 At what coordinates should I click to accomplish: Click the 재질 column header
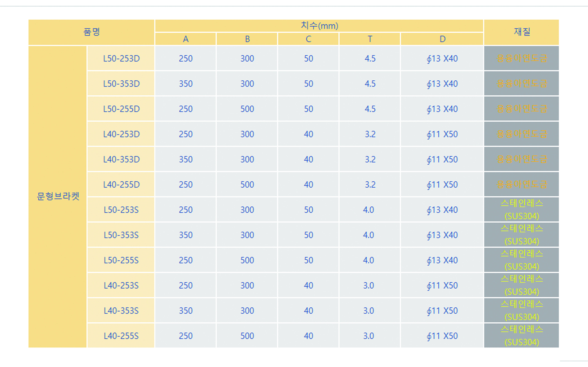[521, 32]
